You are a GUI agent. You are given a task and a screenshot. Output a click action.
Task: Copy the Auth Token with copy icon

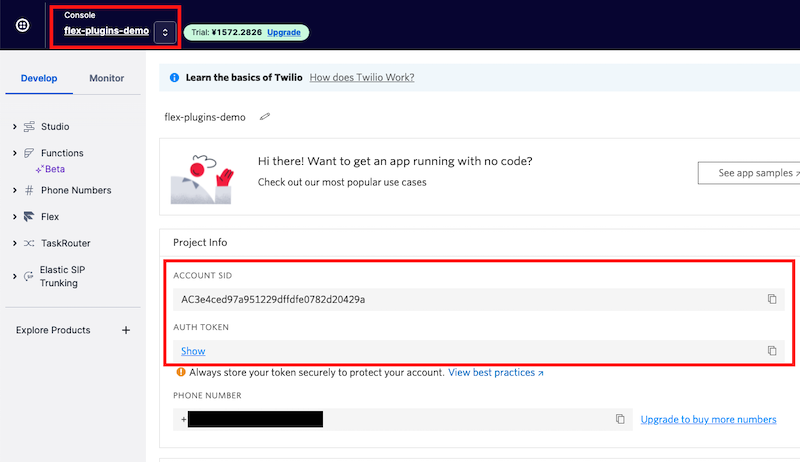[772, 351]
